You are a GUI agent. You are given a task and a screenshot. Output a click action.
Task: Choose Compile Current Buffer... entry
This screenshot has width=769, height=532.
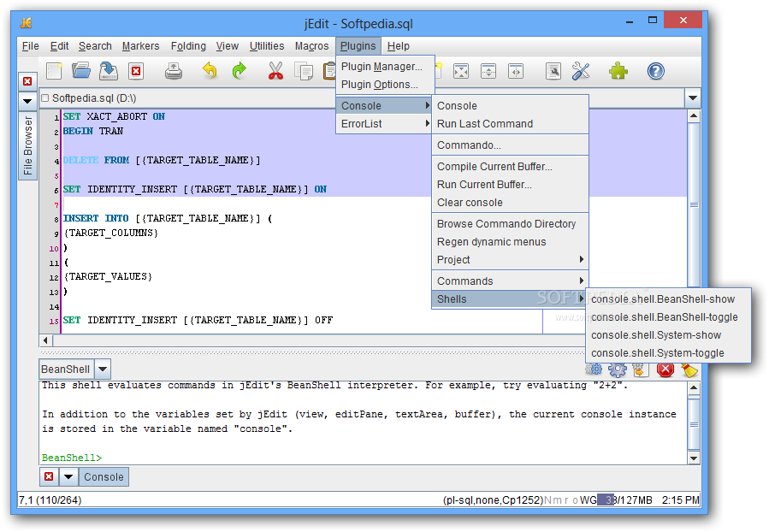pos(510,167)
